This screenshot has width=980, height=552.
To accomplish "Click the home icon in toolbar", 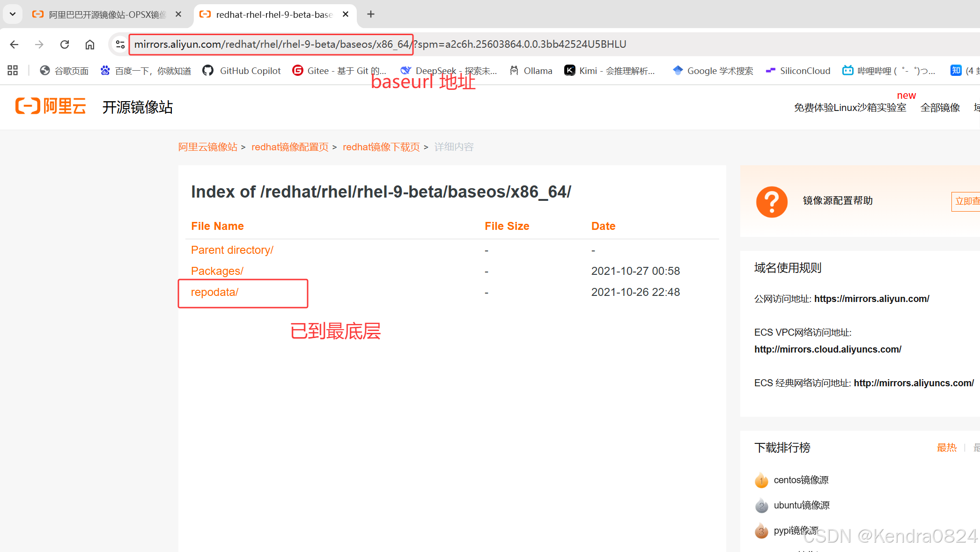I will (90, 44).
